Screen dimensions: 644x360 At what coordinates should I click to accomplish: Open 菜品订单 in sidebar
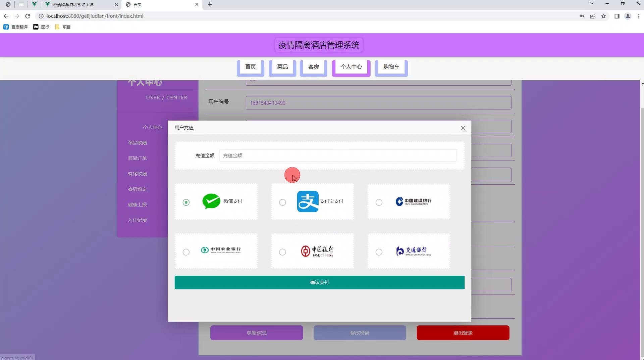[137, 158]
